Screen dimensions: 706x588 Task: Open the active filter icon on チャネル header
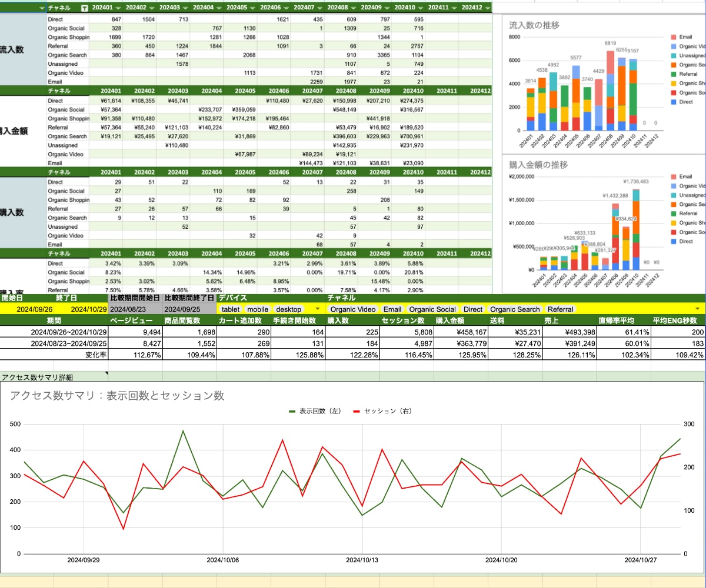[x=84, y=8]
